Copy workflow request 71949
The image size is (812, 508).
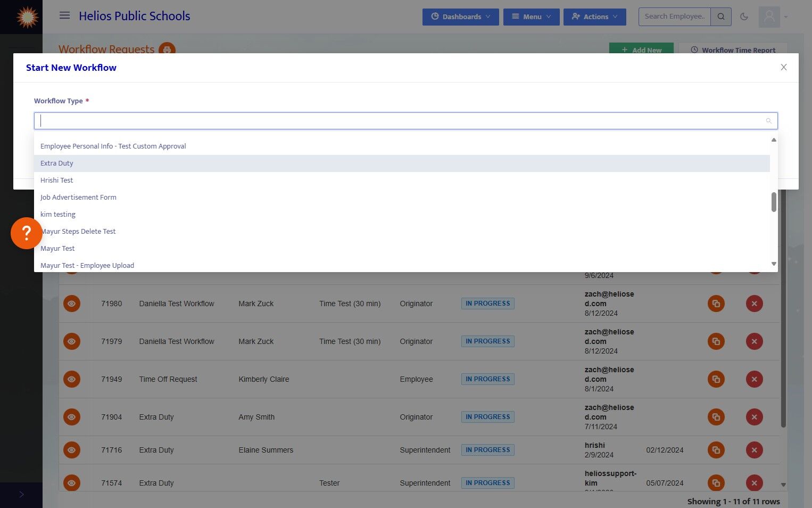point(716,379)
